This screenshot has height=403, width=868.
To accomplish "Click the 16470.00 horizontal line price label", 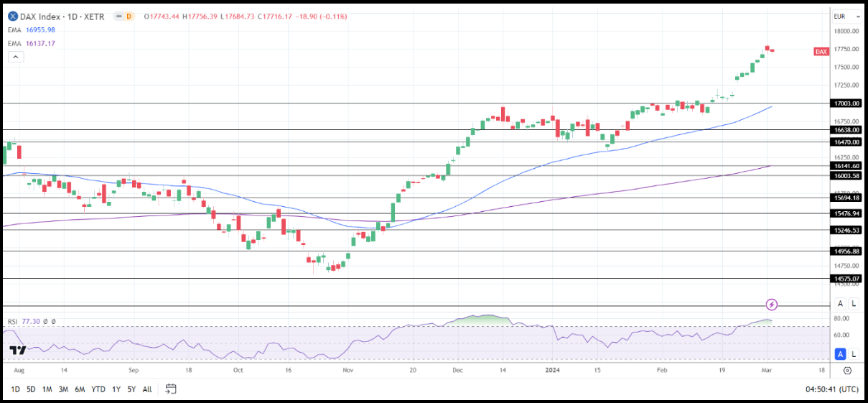I will [846, 142].
